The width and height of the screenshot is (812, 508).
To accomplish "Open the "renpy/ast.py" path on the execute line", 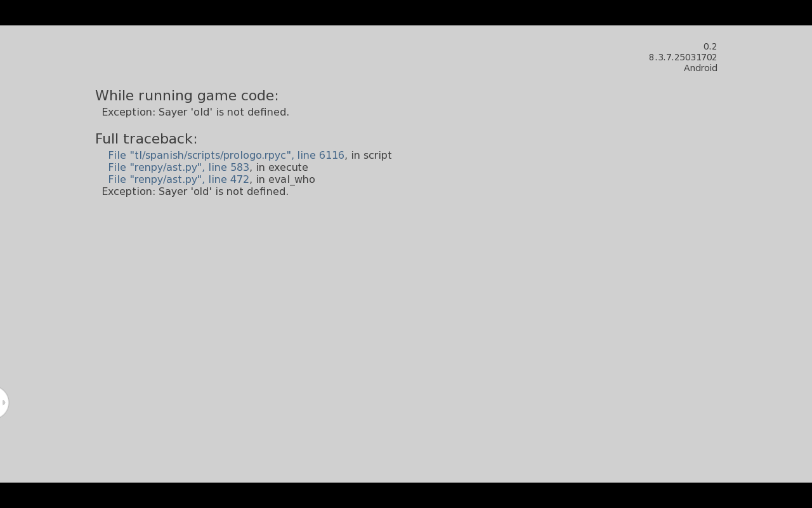I will pyautogui.click(x=165, y=168).
